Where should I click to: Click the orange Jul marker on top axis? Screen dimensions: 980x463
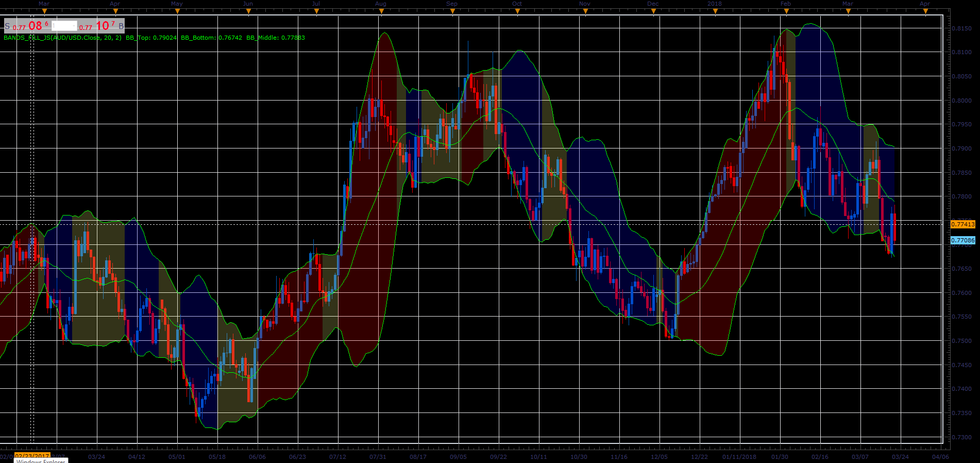(x=316, y=11)
